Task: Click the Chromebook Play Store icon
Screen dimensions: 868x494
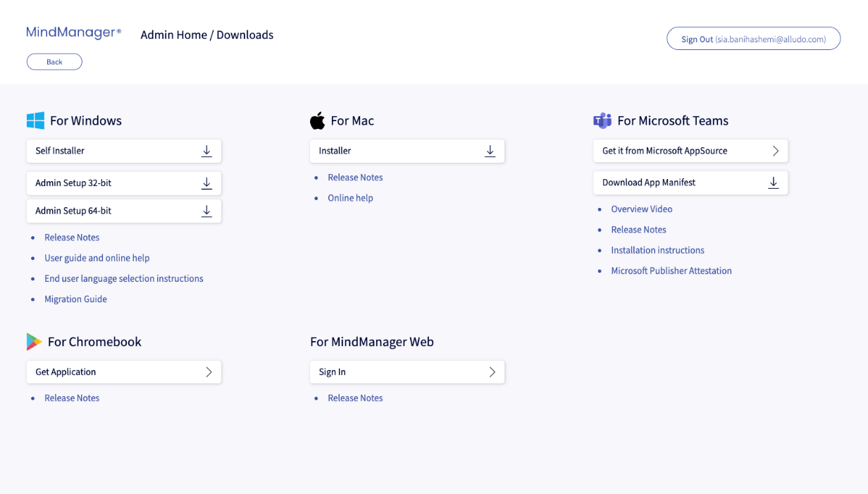Action: (35, 342)
